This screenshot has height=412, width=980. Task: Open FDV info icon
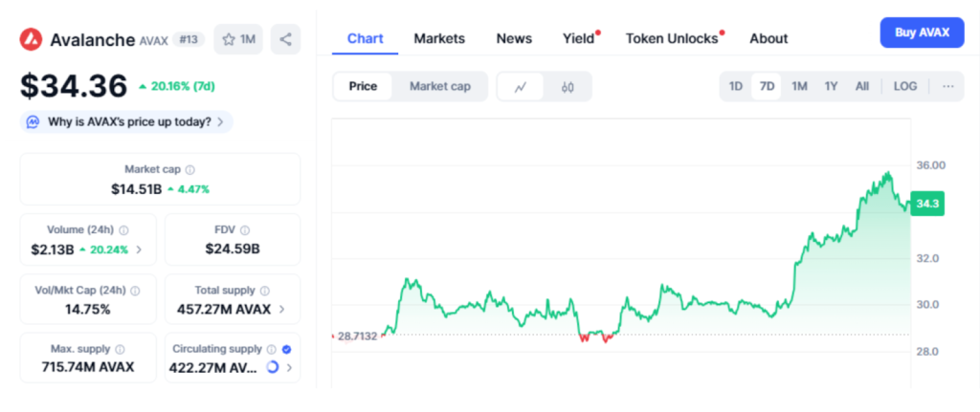(245, 230)
